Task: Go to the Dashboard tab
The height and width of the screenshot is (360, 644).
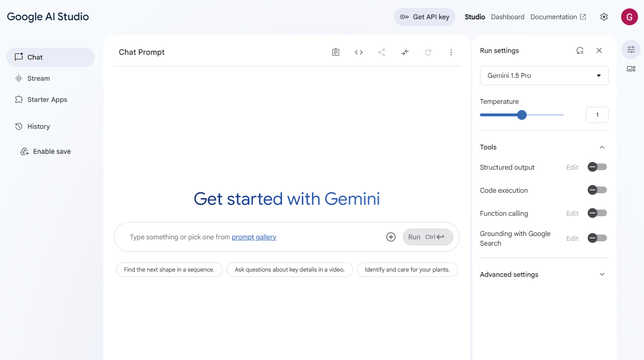Action: 507,17
